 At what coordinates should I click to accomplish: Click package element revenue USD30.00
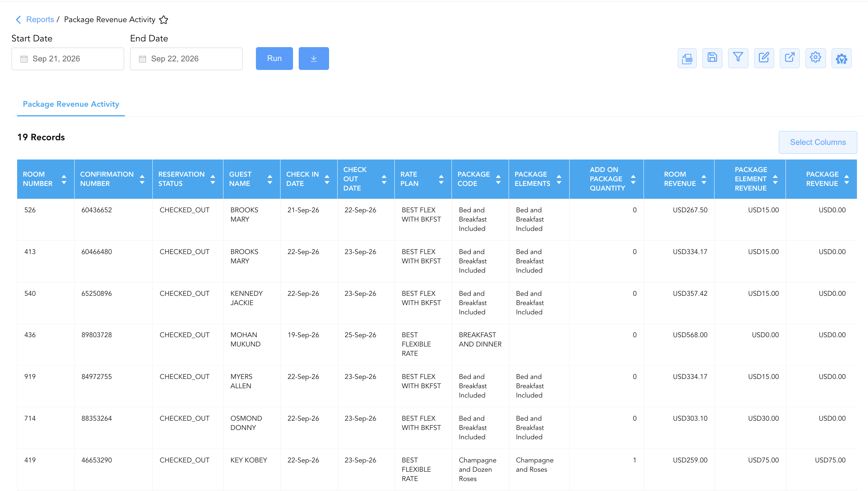point(763,419)
